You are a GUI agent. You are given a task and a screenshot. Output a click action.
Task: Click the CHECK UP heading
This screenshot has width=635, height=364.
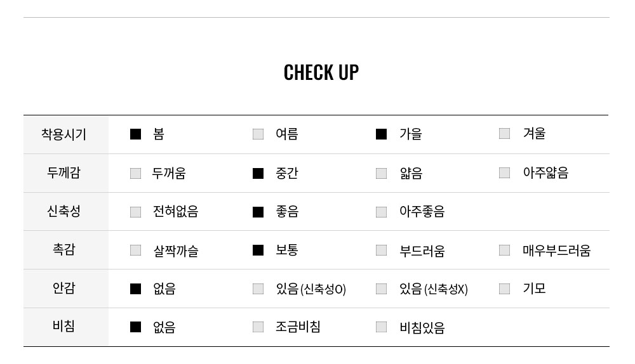[x=321, y=72]
